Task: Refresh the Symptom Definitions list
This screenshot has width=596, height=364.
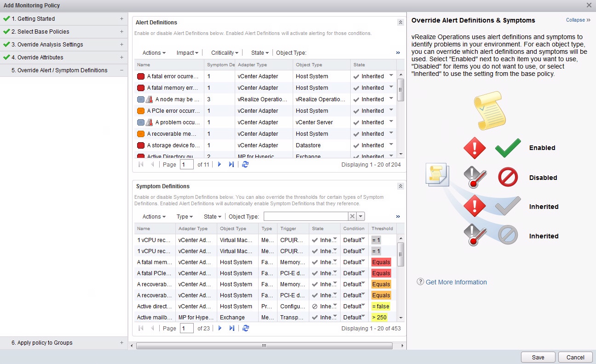Action: tap(245, 328)
